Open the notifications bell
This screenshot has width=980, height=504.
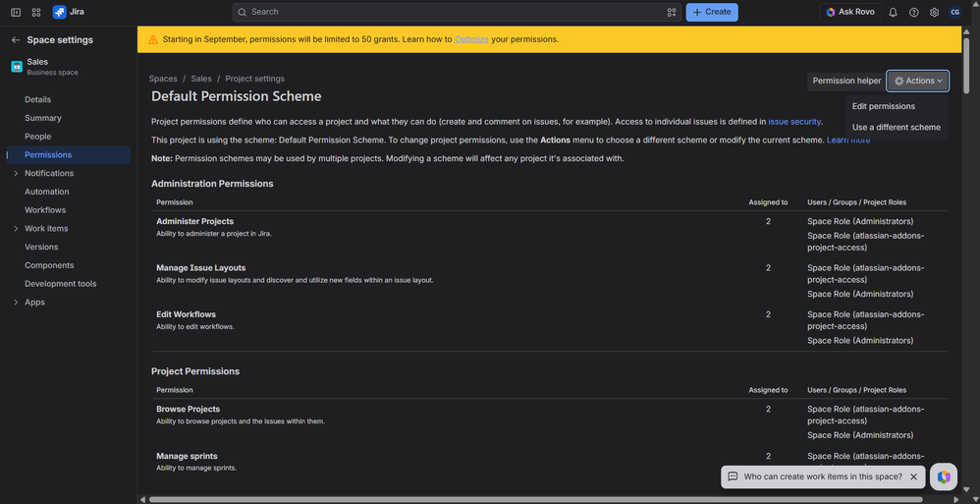coord(893,12)
